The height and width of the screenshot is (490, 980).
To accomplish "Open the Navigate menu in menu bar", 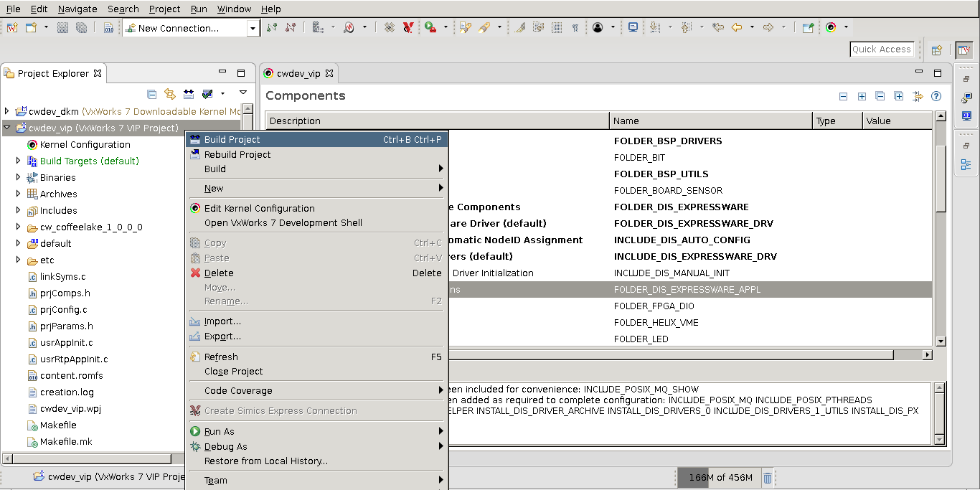I will coord(77,9).
